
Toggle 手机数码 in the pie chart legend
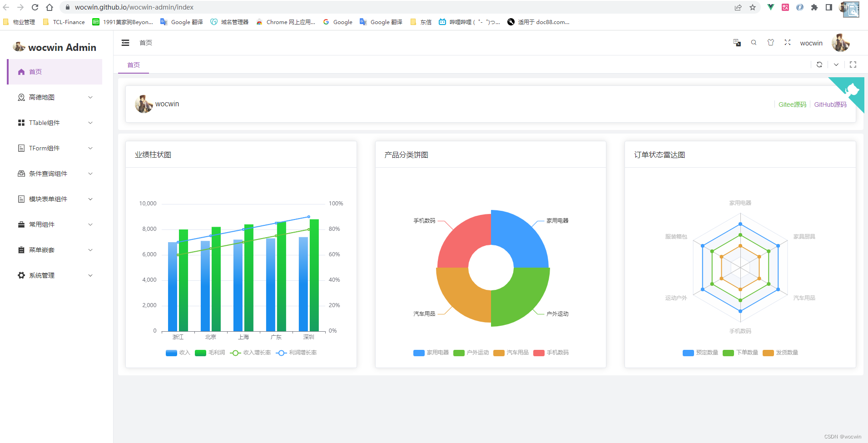point(551,353)
